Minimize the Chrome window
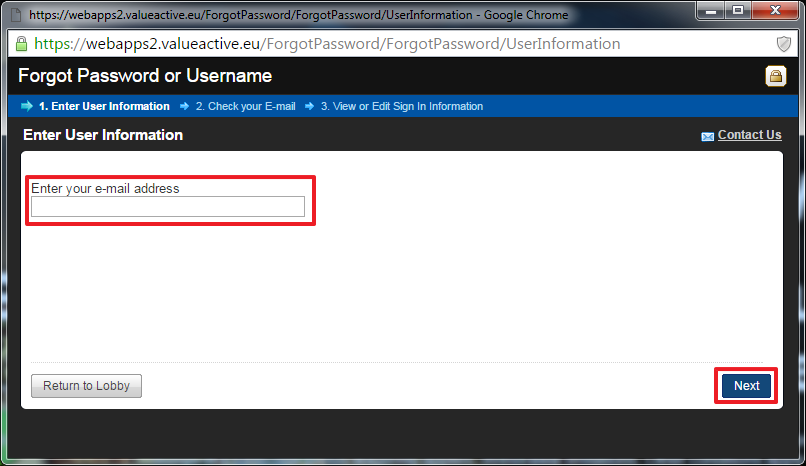 point(711,10)
